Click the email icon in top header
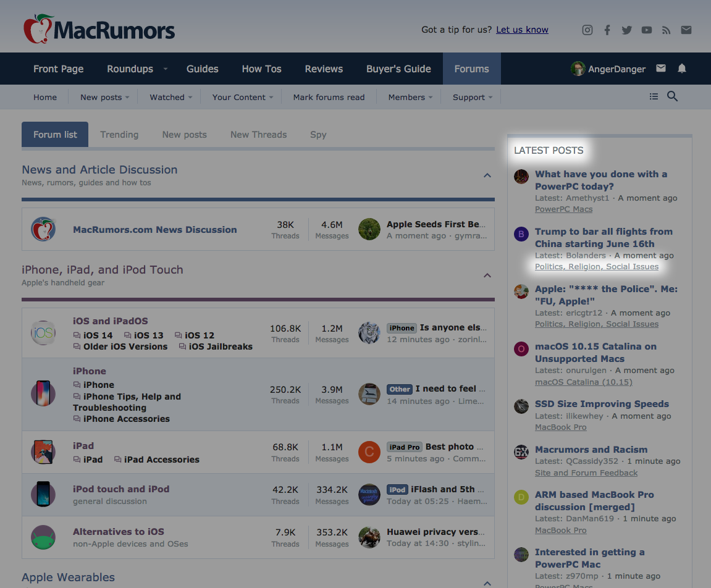Image resolution: width=711 pixels, height=588 pixels. (x=686, y=30)
